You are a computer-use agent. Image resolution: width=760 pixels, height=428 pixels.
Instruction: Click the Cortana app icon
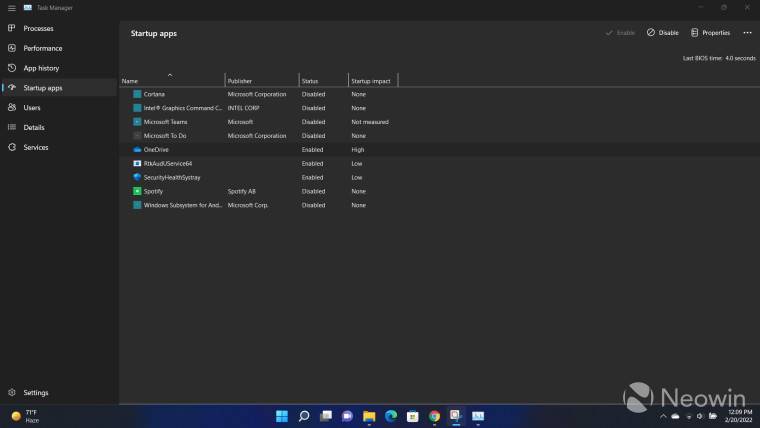pyautogui.click(x=137, y=94)
